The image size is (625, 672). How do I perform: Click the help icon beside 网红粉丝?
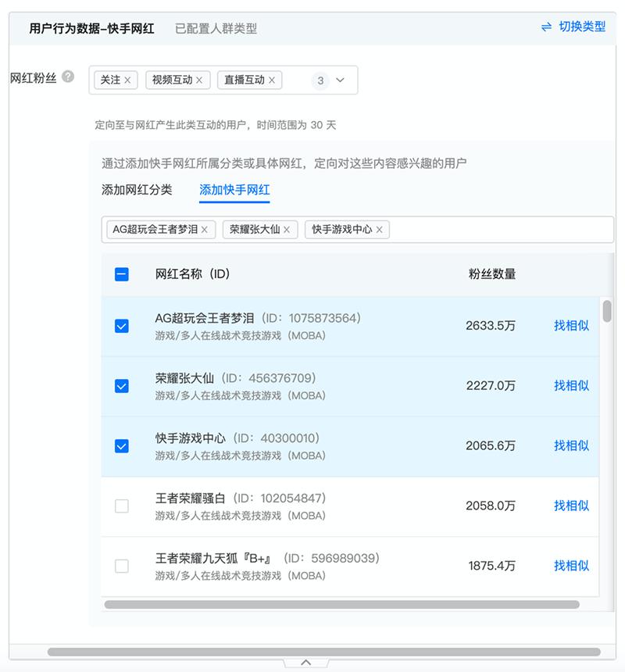(x=69, y=77)
